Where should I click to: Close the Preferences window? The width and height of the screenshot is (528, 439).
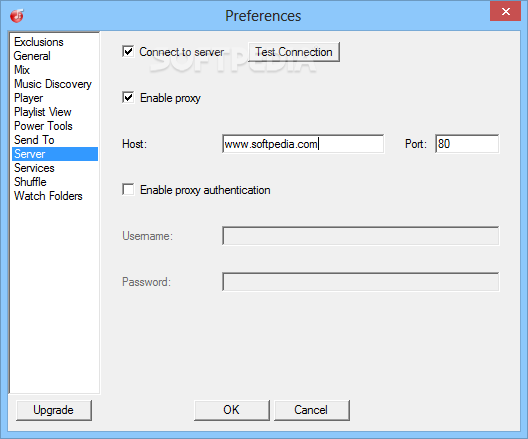click(x=505, y=11)
